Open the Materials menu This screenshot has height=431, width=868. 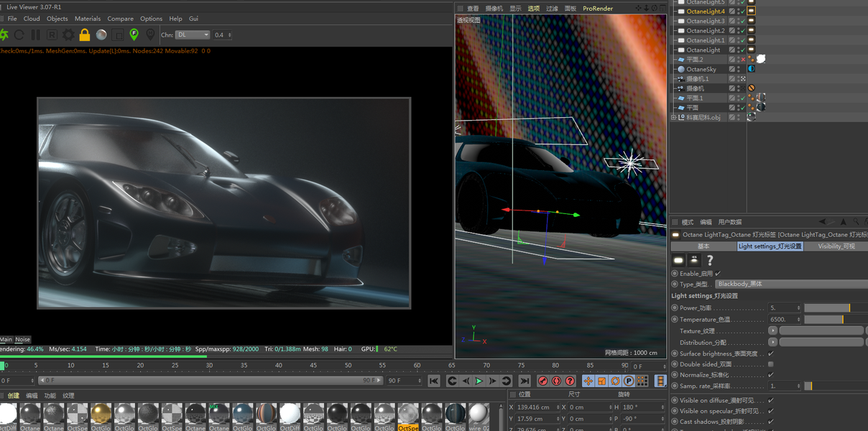click(88, 19)
